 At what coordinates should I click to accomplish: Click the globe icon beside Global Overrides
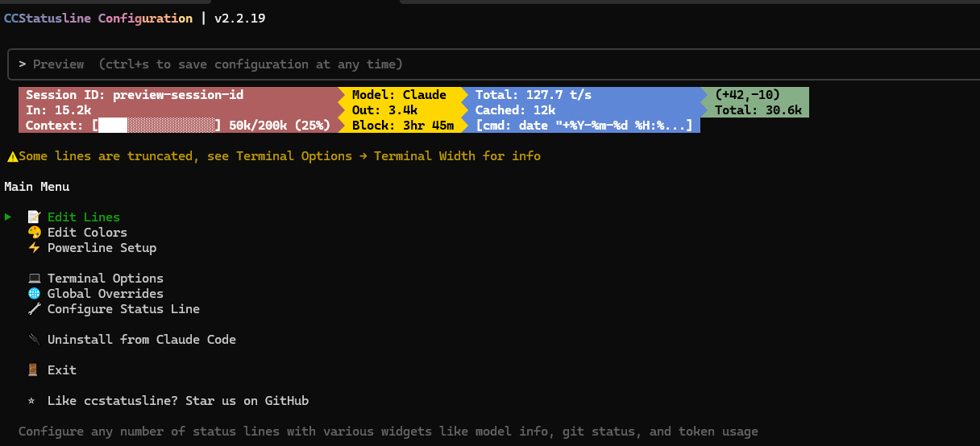click(x=33, y=293)
